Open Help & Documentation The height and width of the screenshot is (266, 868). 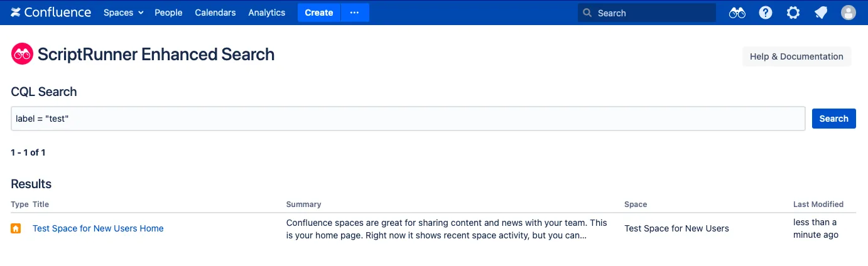pos(796,56)
